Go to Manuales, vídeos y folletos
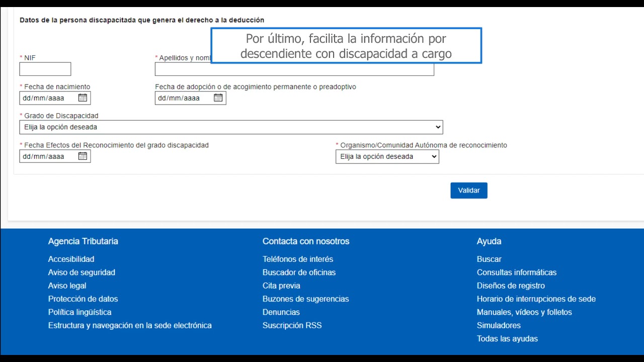 click(524, 312)
